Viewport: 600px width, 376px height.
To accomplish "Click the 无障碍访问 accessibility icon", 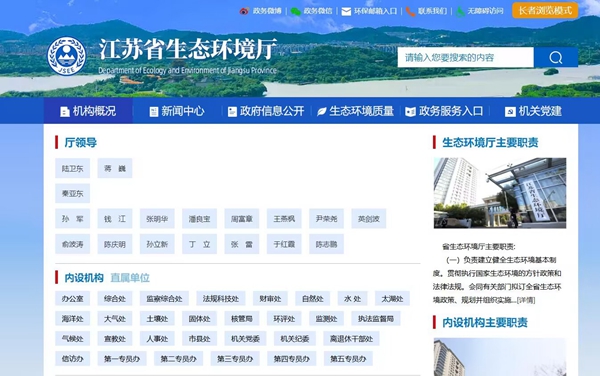I will pos(460,11).
